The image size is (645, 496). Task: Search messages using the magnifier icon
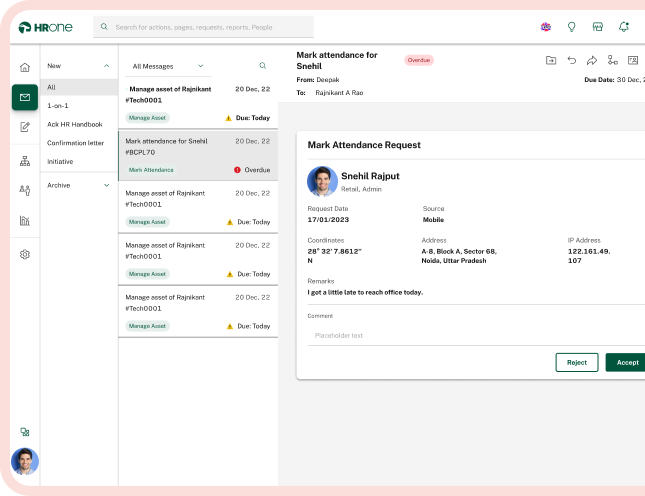pos(263,66)
